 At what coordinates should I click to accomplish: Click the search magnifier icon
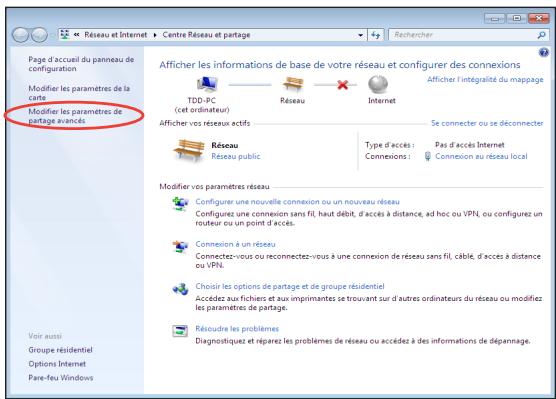coord(541,35)
